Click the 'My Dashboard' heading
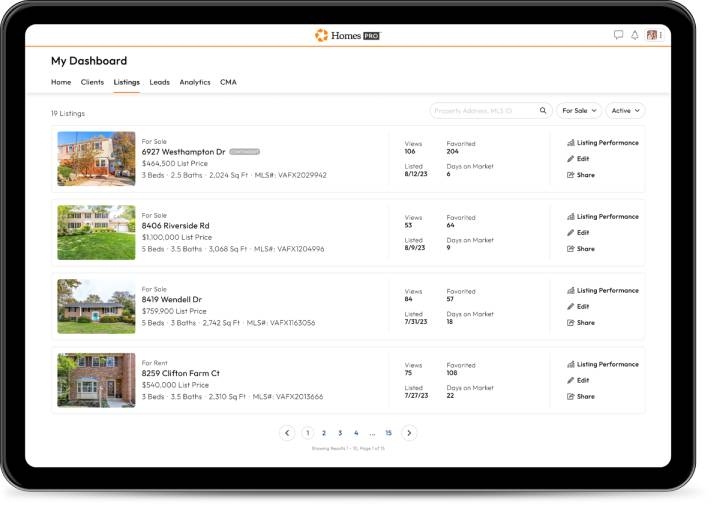This screenshot has width=720, height=523. point(89,61)
